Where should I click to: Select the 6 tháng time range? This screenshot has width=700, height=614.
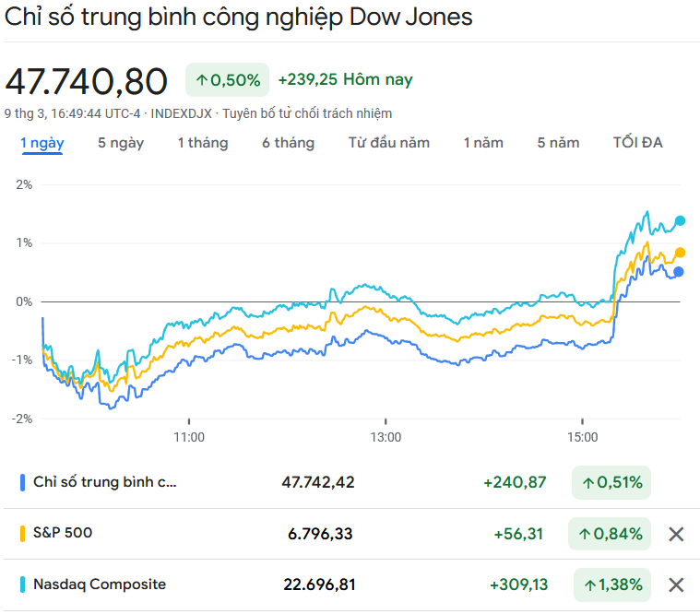pyautogui.click(x=288, y=143)
